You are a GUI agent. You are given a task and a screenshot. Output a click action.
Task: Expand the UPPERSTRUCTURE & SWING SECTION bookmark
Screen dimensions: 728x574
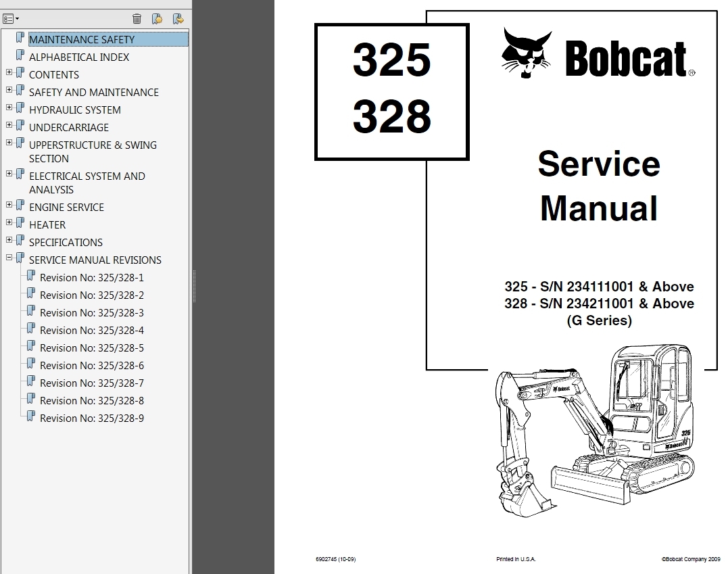pos(9,143)
